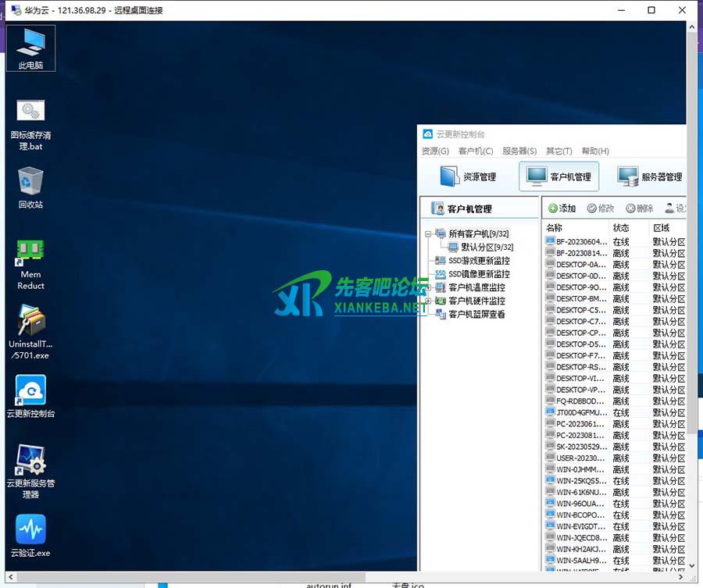Open the 其它(T) menu
The height and width of the screenshot is (588, 703).
click(x=558, y=151)
